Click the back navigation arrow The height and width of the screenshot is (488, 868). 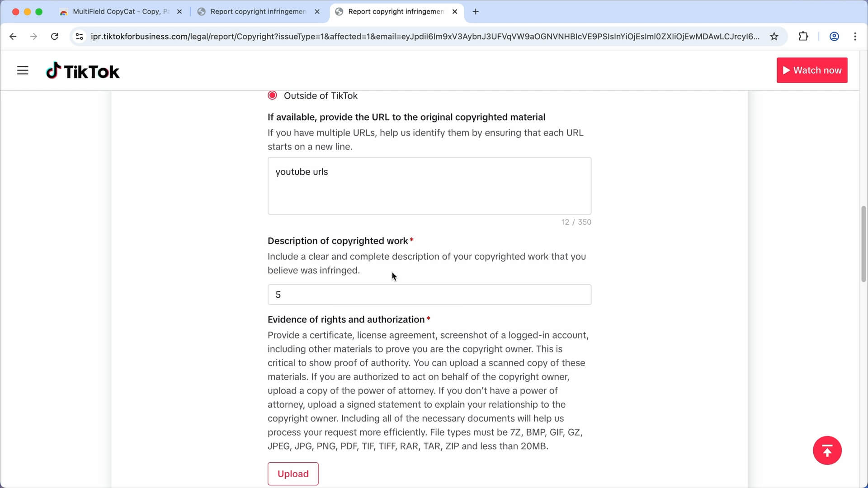13,37
